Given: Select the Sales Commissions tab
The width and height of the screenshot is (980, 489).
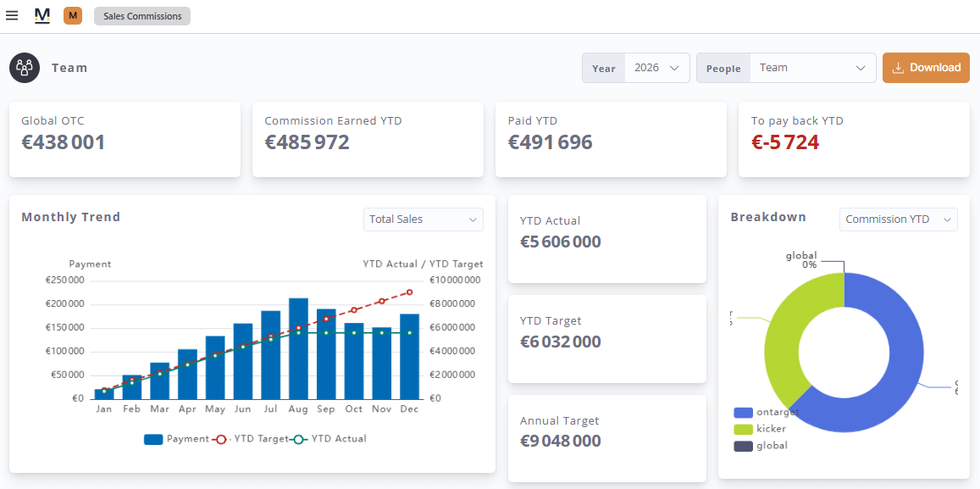Looking at the screenshot, I should coord(142,16).
